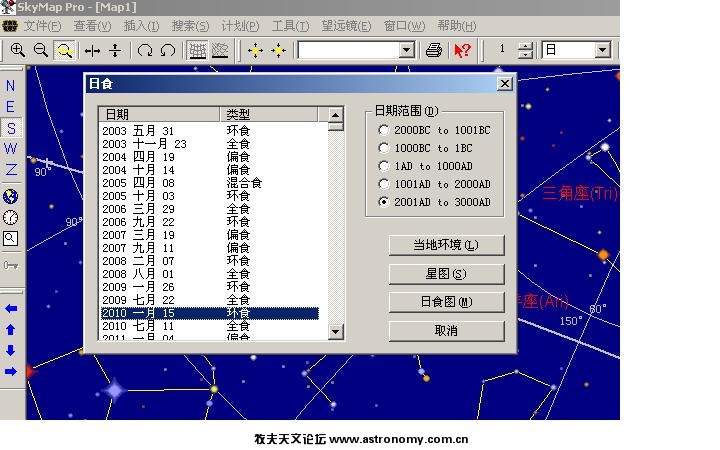Select 1000BC to 1BC date range

[x=384, y=148]
